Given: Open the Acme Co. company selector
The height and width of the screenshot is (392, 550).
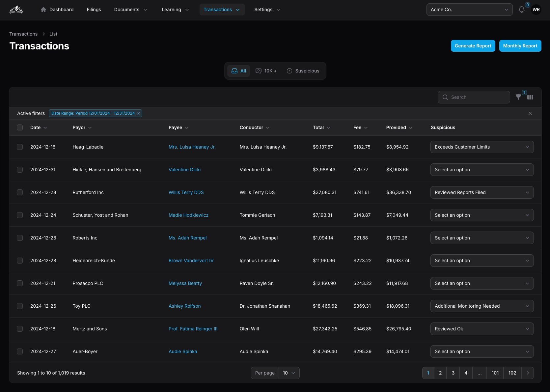Looking at the screenshot, I should click(469, 10).
